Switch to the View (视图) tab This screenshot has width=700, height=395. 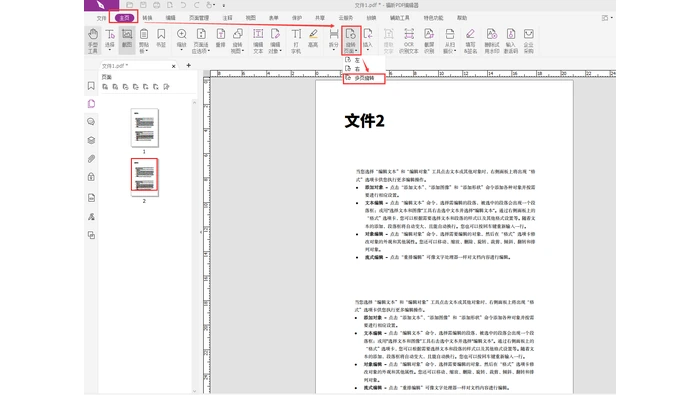coord(250,18)
